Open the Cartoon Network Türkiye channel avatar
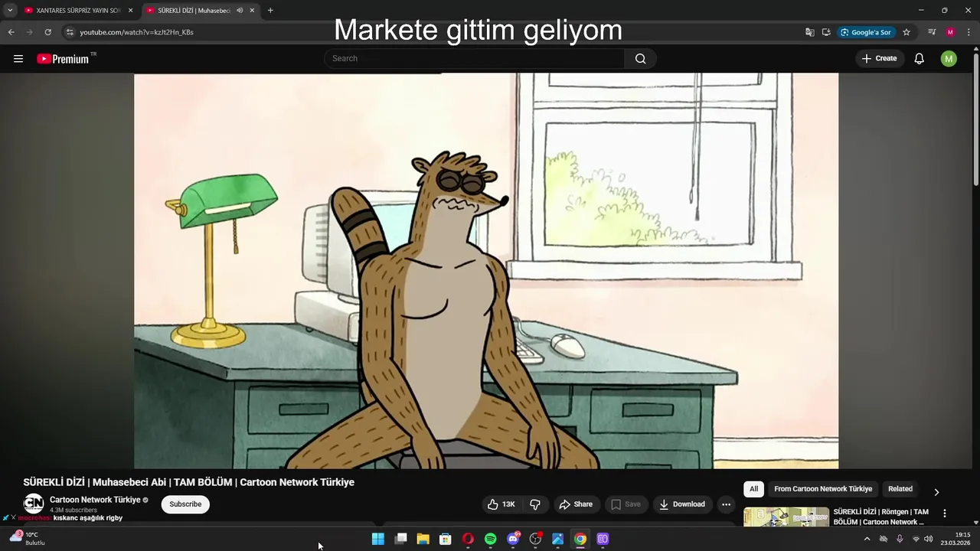Screen dimensions: 980x551 coord(34,504)
